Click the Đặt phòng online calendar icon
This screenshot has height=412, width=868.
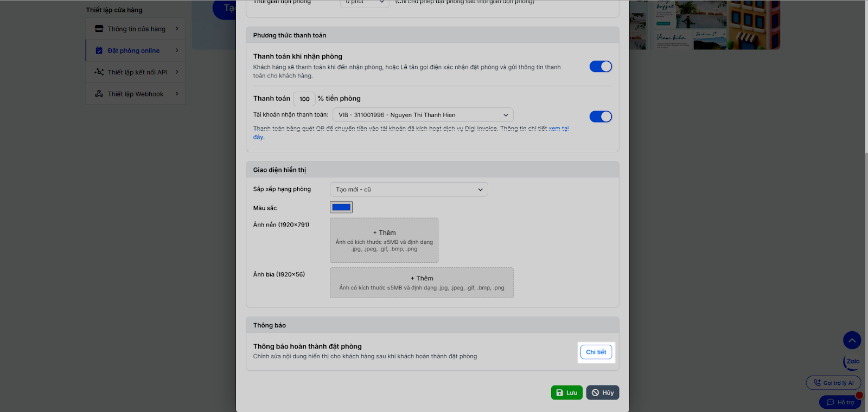[x=99, y=50]
